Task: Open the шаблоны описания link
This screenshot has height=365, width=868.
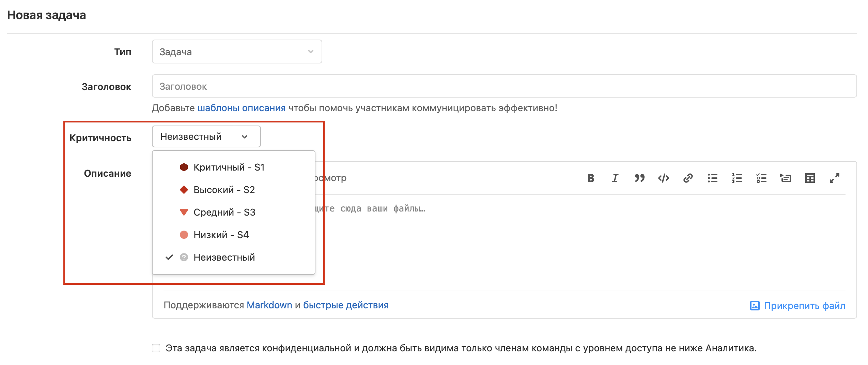Action: tap(241, 108)
